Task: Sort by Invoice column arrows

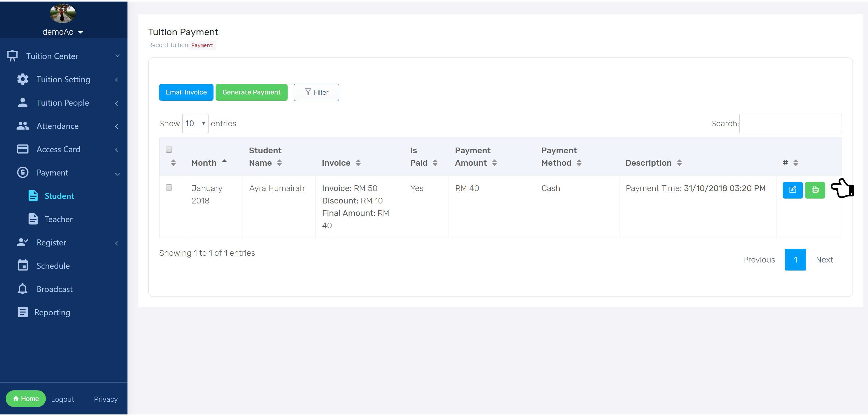Action: [358, 163]
